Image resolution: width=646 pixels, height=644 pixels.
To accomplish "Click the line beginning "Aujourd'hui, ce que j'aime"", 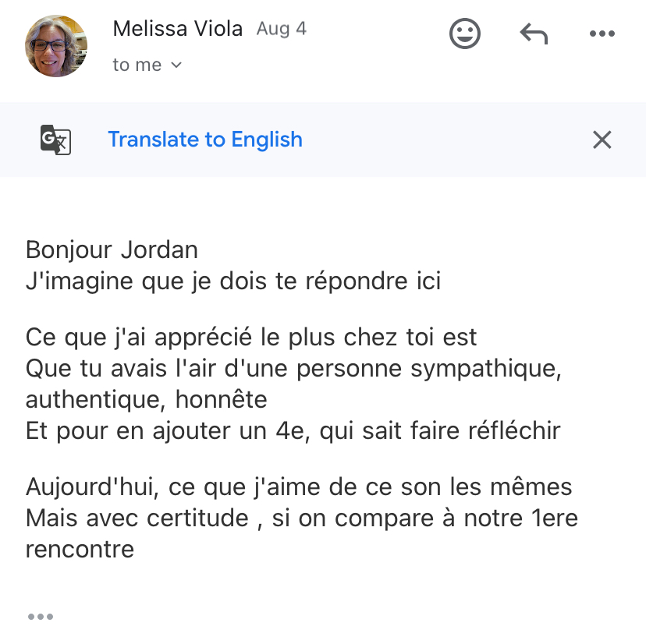I will (x=299, y=487).
